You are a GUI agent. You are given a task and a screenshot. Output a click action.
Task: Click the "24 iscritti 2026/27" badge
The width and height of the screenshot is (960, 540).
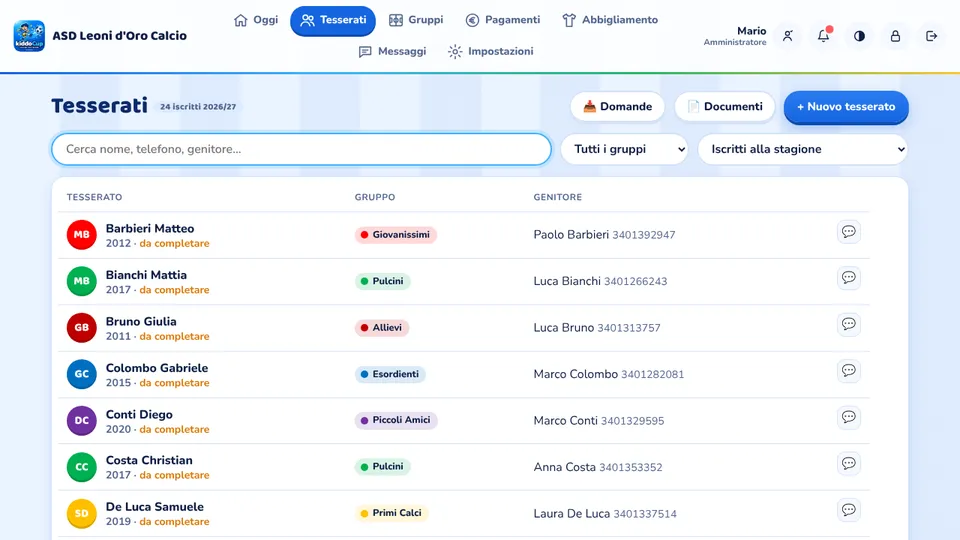pos(198,107)
